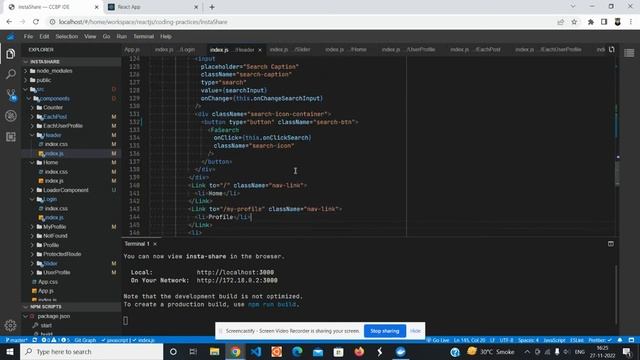640x360 pixels.
Task: Click Stop sharing in Screencastify bar
Action: pyautogui.click(x=384, y=331)
